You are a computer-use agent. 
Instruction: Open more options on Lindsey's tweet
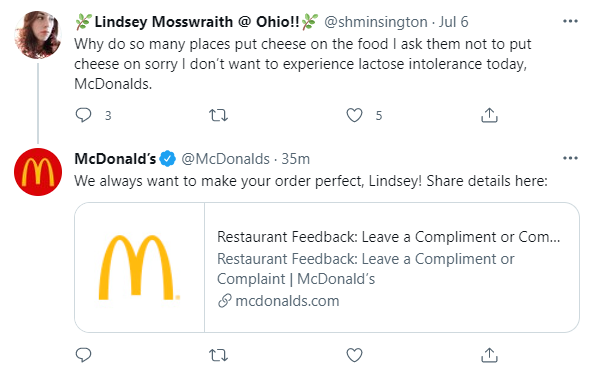click(x=570, y=21)
